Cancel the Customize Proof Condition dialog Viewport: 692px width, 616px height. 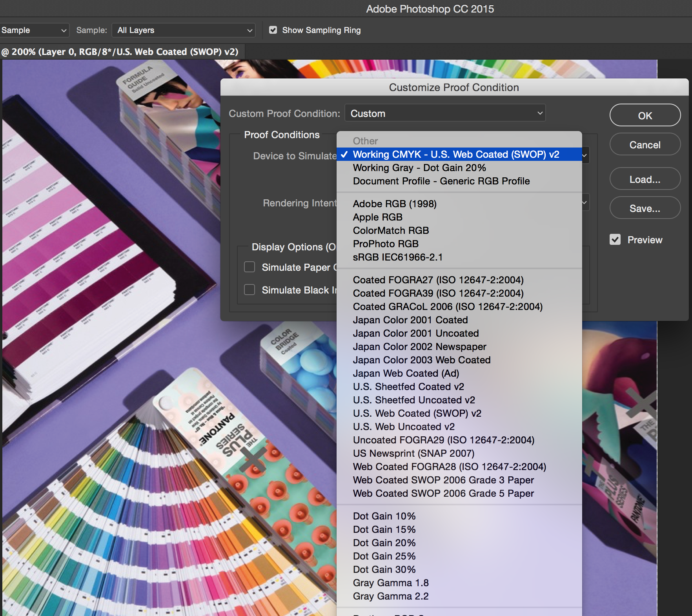645,145
